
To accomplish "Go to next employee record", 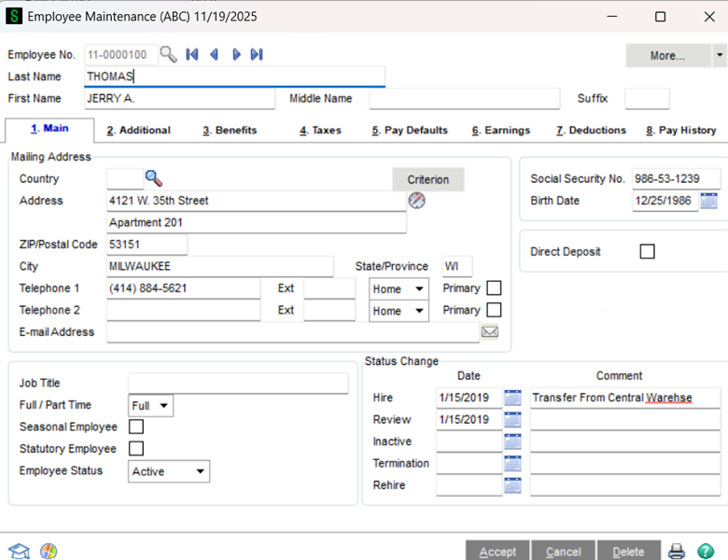I will coord(236,54).
